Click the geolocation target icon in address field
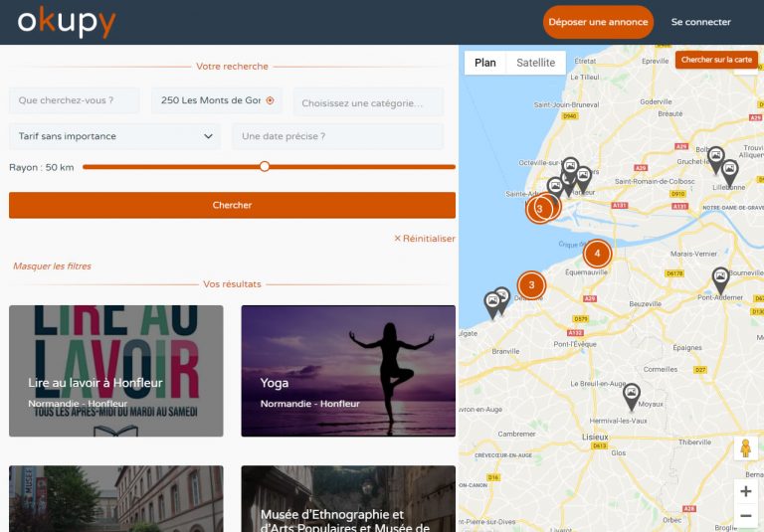The height and width of the screenshot is (532, 764). click(270, 100)
